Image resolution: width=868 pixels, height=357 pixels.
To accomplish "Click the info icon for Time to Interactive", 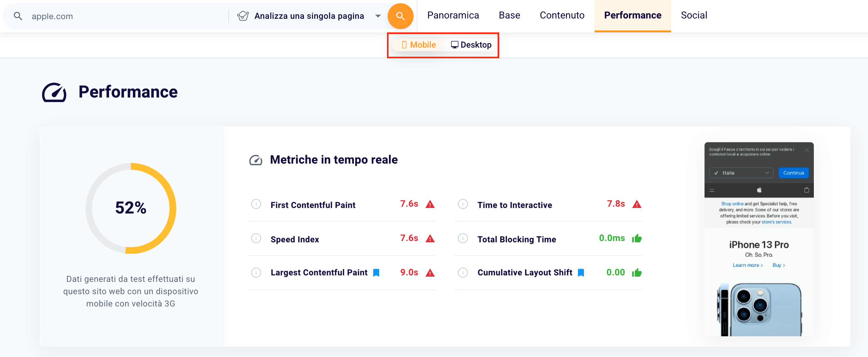I will (x=463, y=204).
